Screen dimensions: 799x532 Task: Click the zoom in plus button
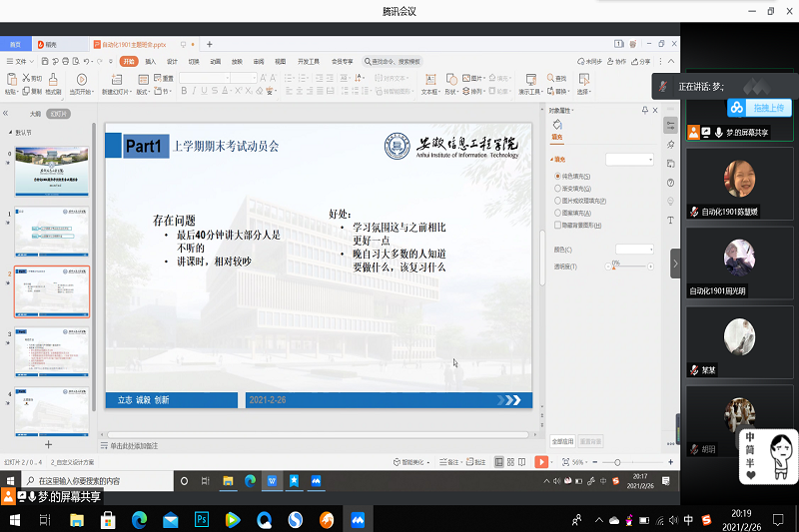pos(670,462)
